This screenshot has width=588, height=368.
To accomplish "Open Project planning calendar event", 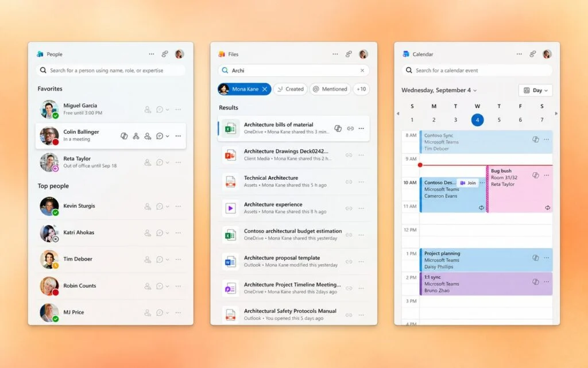I will tap(486, 259).
